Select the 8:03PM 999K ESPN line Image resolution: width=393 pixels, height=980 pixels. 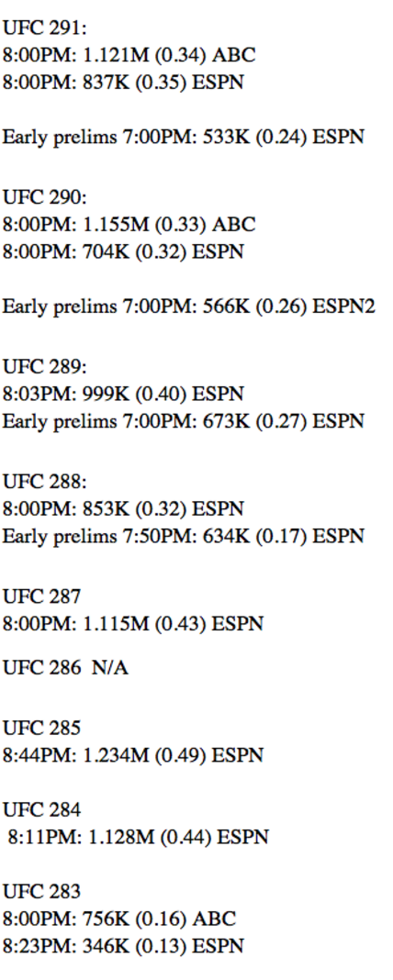pos(123,395)
